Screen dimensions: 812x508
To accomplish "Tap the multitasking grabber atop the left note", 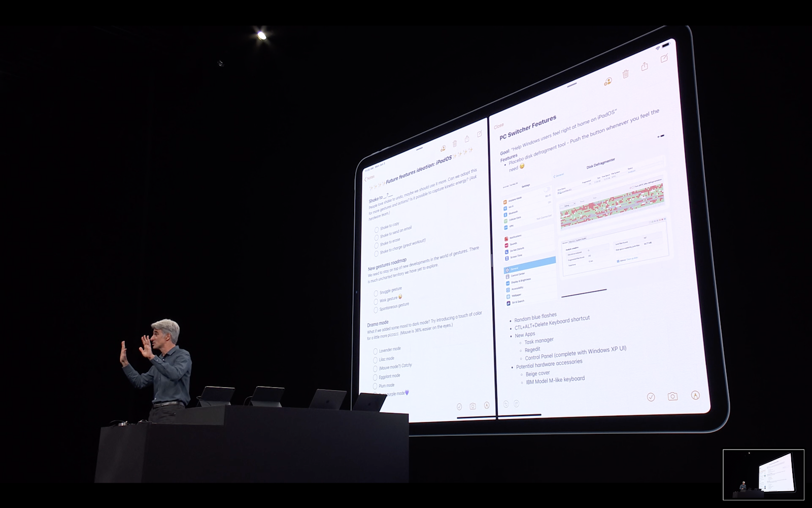I will point(420,149).
